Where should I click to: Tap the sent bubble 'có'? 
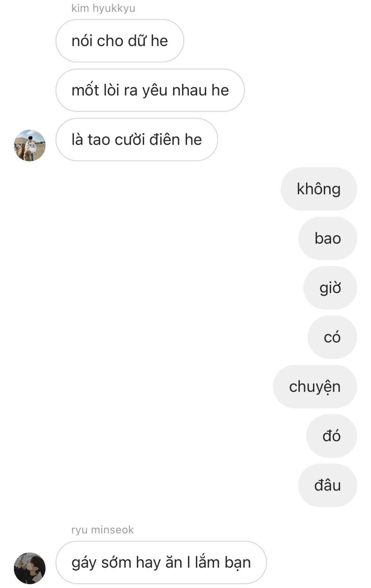[332, 337]
